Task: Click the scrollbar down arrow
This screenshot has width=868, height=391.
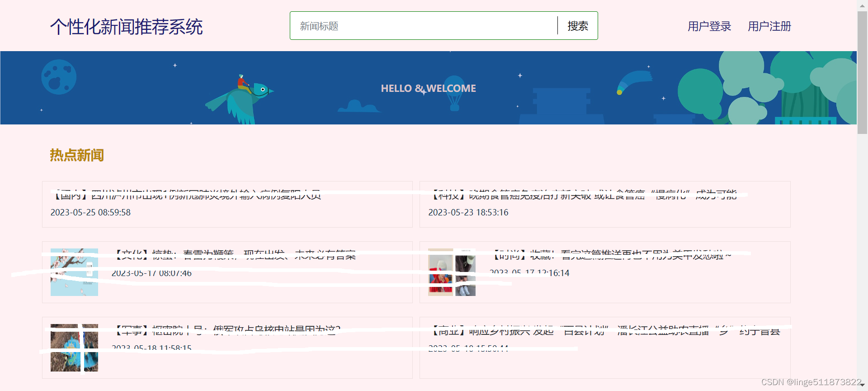Action: tap(862, 385)
